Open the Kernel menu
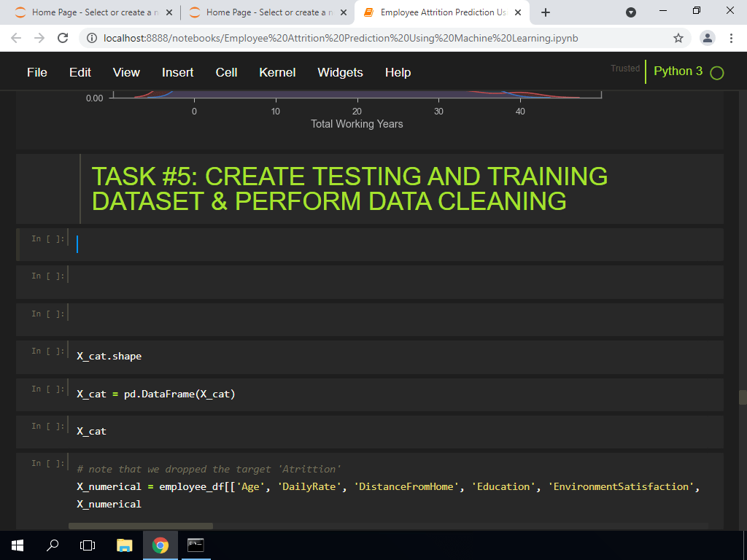747x560 pixels. click(277, 72)
